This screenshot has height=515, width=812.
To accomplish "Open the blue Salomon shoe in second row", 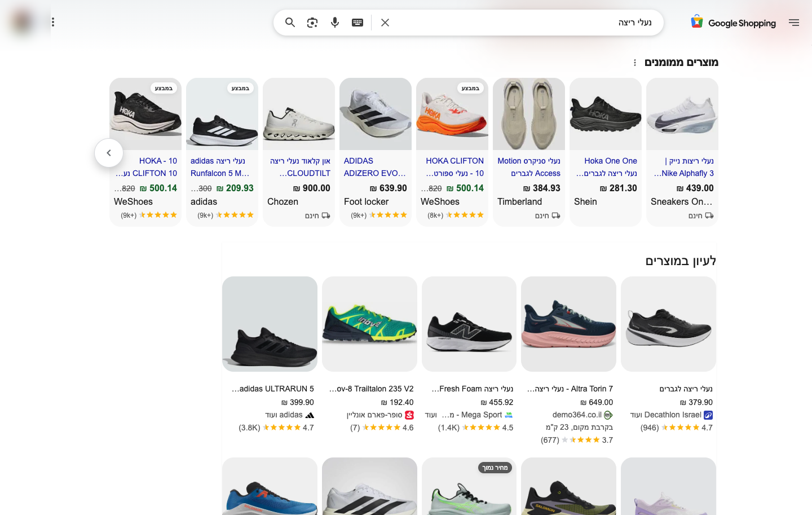I will [270, 486].
